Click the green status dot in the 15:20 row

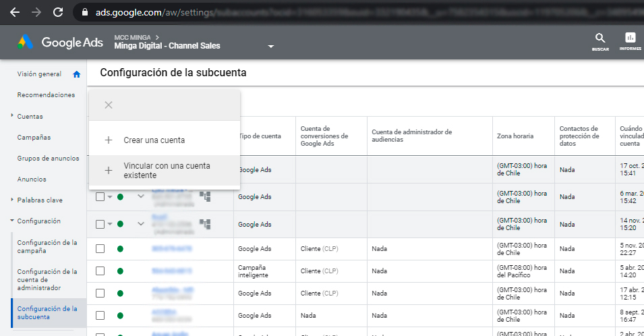[120, 224]
